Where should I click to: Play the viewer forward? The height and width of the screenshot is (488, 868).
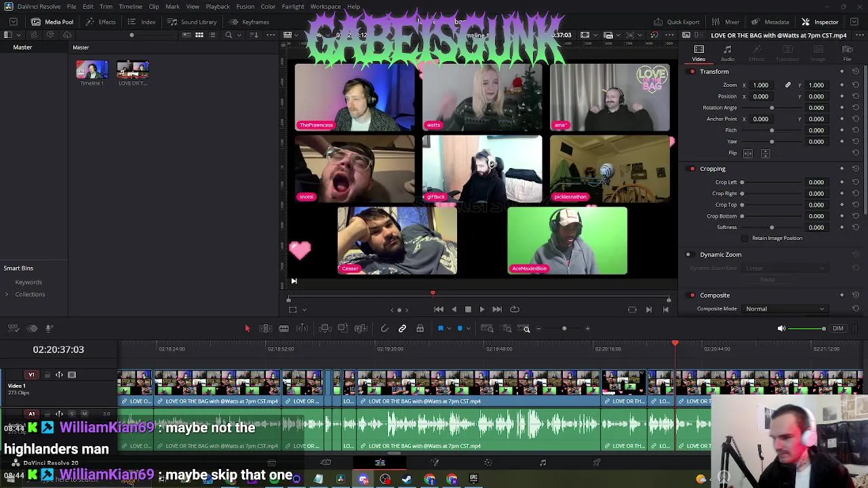click(482, 309)
